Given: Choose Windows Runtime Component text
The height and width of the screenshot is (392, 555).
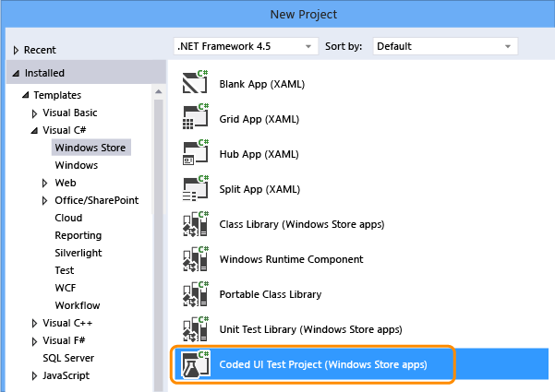Looking at the screenshot, I should [x=291, y=259].
